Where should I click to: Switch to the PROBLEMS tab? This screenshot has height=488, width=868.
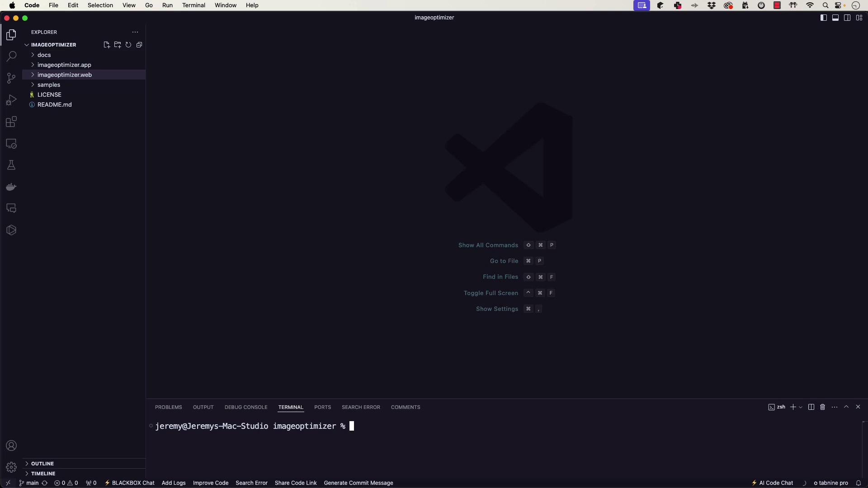click(x=169, y=407)
